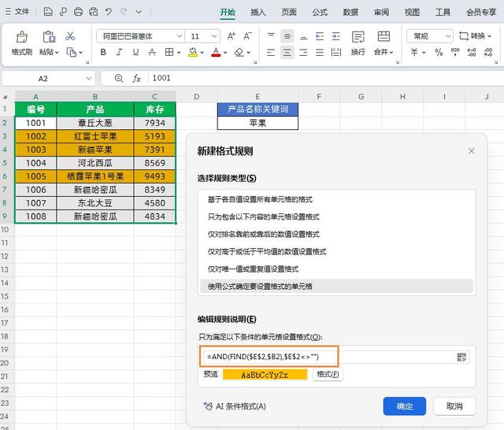This screenshot has width=504, height=430.
Task: Click the Print Preview icon
Action: click(x=94, y=12)
